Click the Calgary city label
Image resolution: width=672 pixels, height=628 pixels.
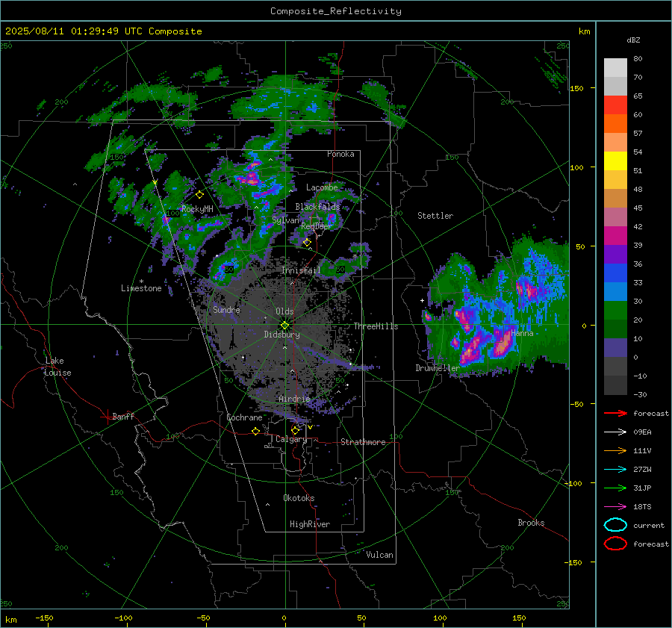291,439
